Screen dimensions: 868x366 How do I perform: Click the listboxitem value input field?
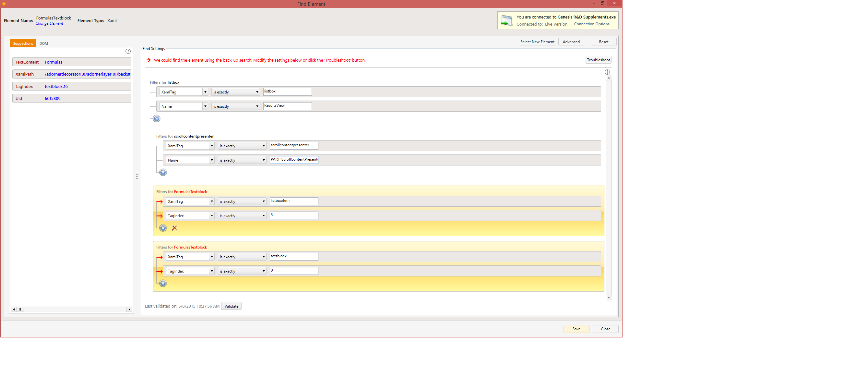tap(293, 201)
